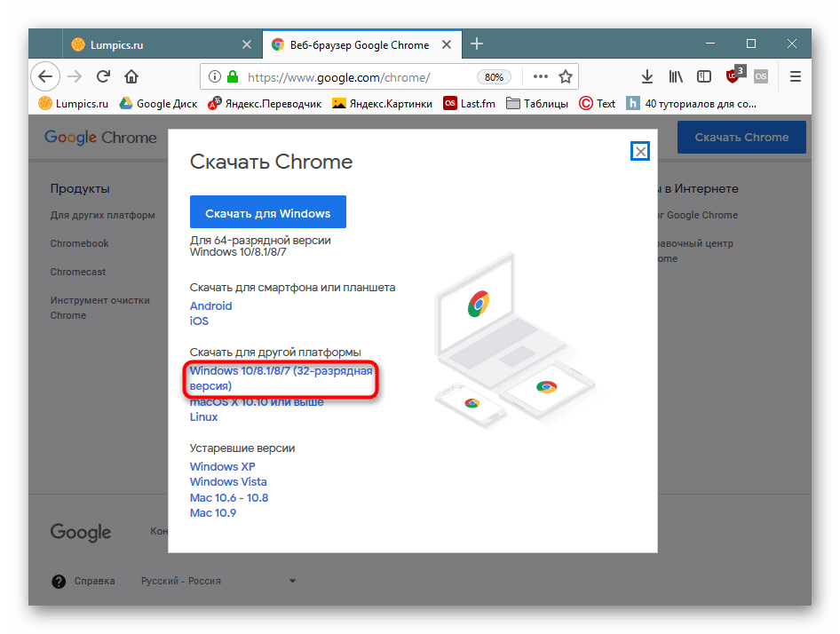
Task: Click the Google footer logo
Action: point(80,532)
